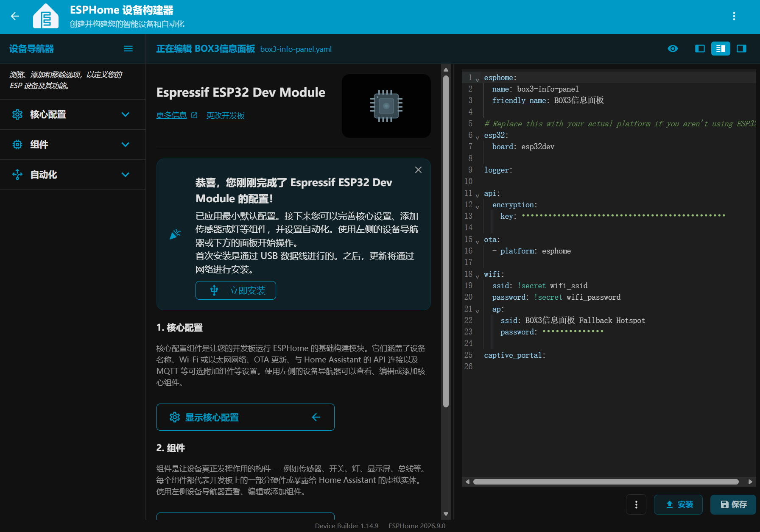Click the 核心配置 gear icon

pos(17,114)
